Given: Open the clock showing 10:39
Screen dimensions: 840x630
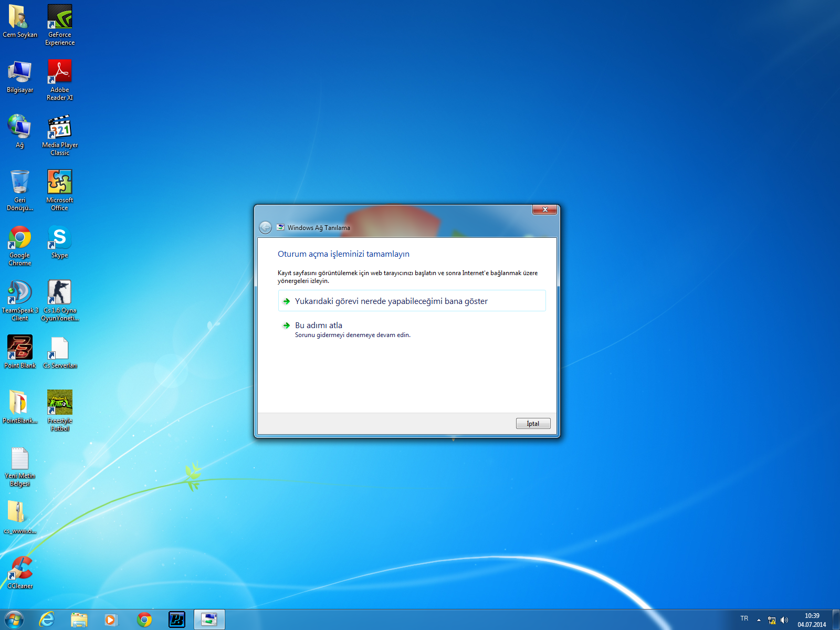Looking at the screenshot, I should [x=812, y=620].
